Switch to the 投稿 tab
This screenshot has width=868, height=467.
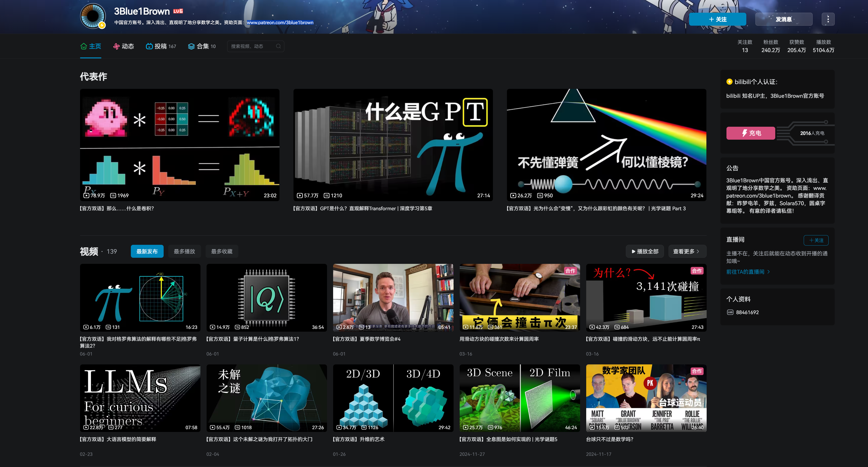(x=161, y=46)
